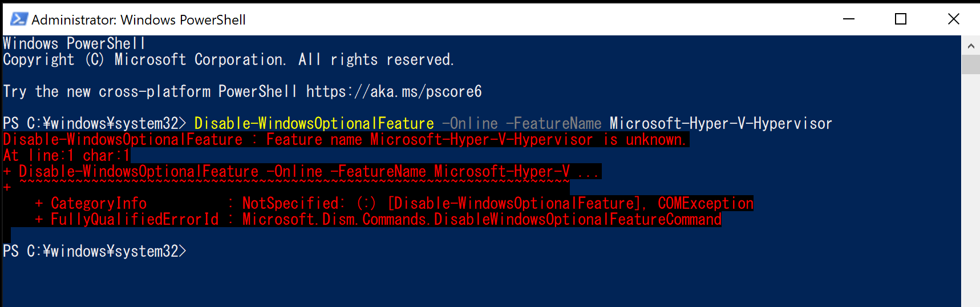Click the CategoryInfo error label
This screenshot has width=980, height=307.
pos(99,203)
